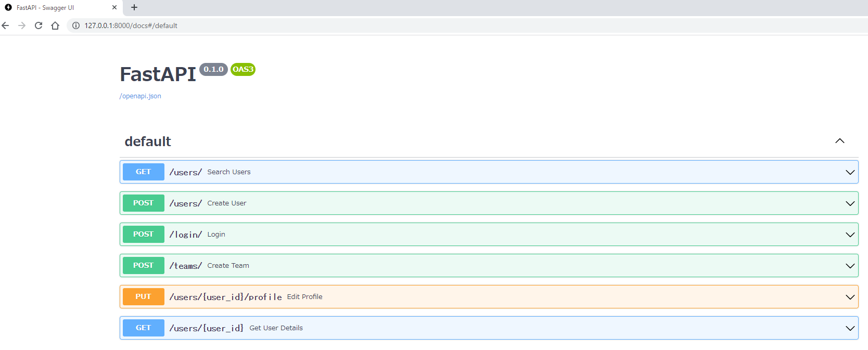Click the default section heading
This screenshot has width=868, height=350.
coord(148,141)
